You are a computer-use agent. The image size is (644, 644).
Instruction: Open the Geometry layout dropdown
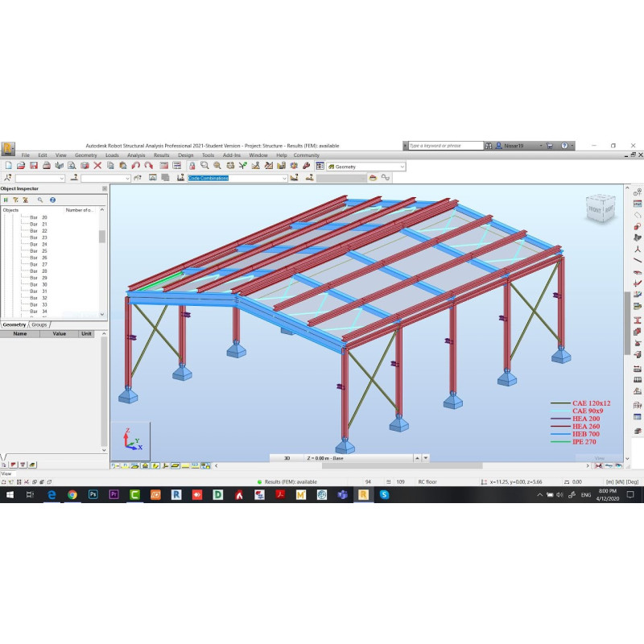(365, 167)
